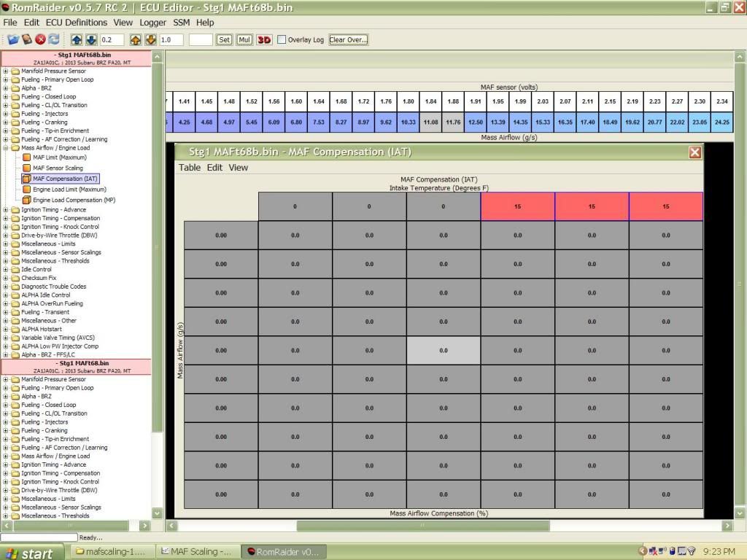Click the orange coarse decrement down arrow
The height and width of the screenshot is (560, 747).
150,39
